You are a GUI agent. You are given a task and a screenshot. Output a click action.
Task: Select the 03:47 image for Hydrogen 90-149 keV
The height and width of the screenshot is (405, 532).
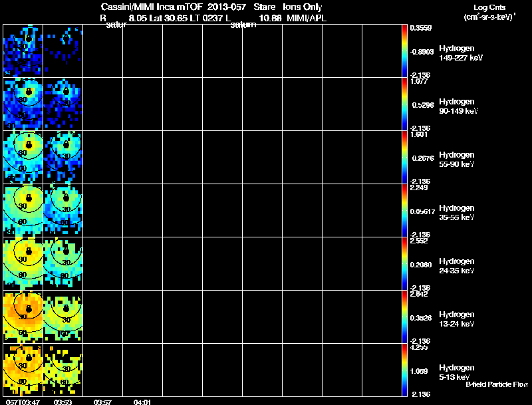[x=23, y=104]
